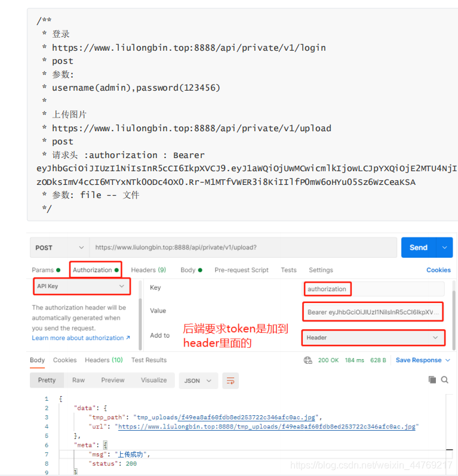Select the response Body tab

pos(37,360)
